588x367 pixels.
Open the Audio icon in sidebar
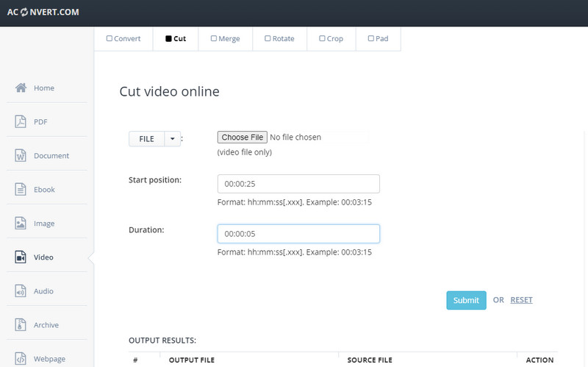(x=21, y=291)
